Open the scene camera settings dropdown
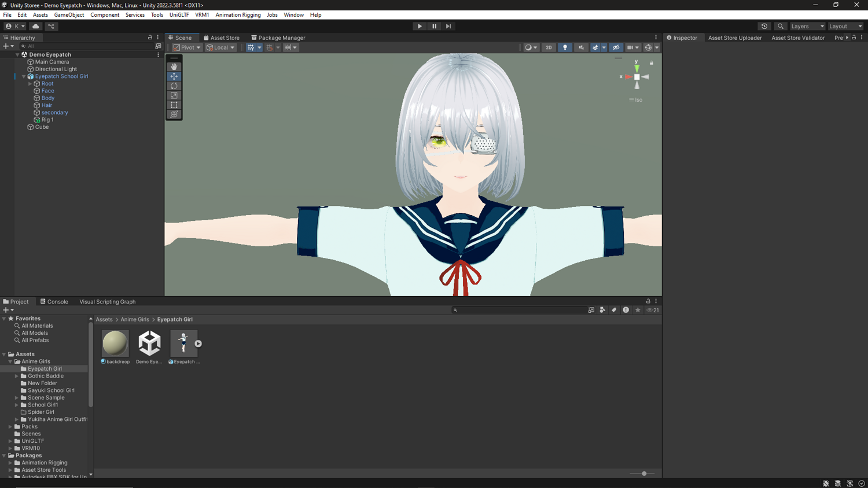This screenshot has width=868, height=488. coord(633,47)
